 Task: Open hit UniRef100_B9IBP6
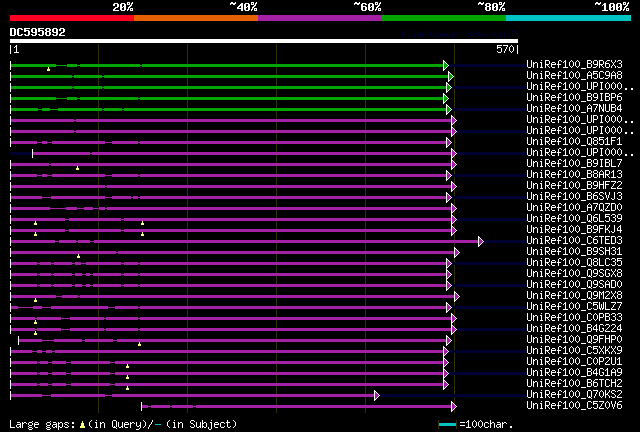click(x=574, y=97)
